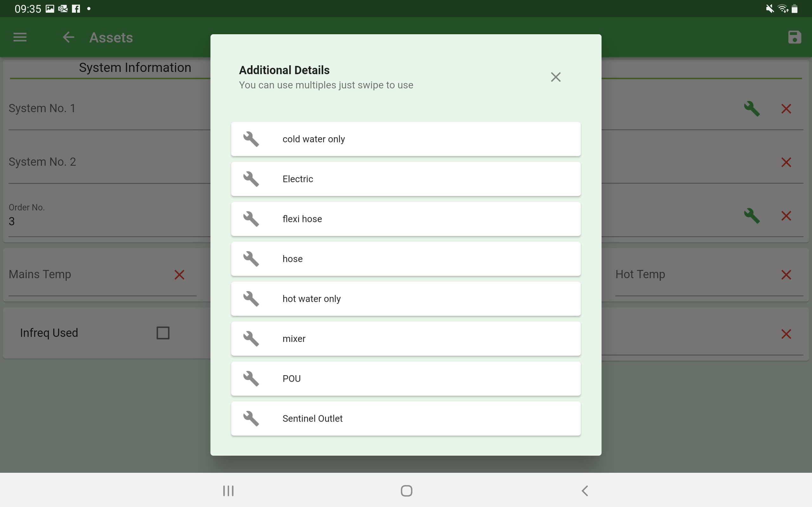Screen dimensions: 812x507
Task: Select the 'mixer' option from list
Action: click(406, 339)
